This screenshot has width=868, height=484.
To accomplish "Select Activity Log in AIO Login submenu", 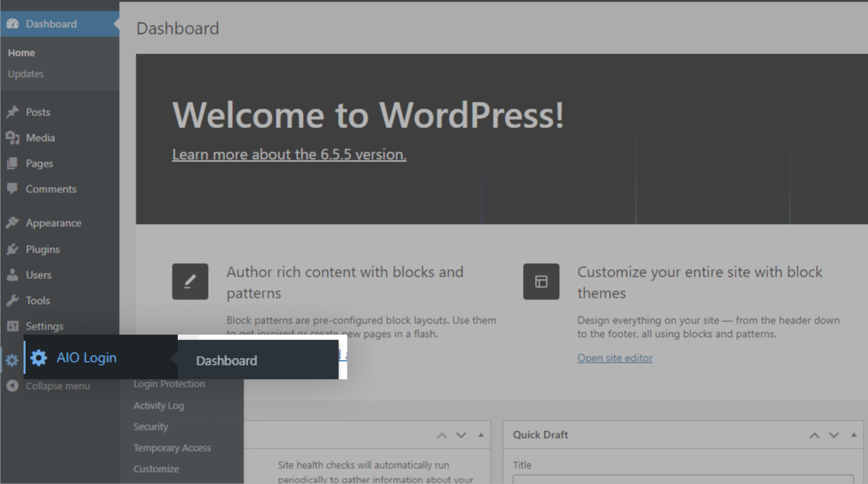I will tap(158, 406).
